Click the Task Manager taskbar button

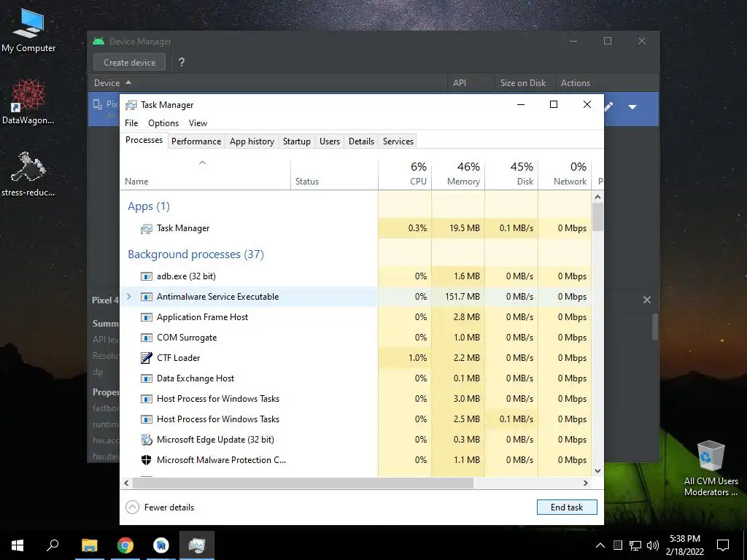pos(197,545)
